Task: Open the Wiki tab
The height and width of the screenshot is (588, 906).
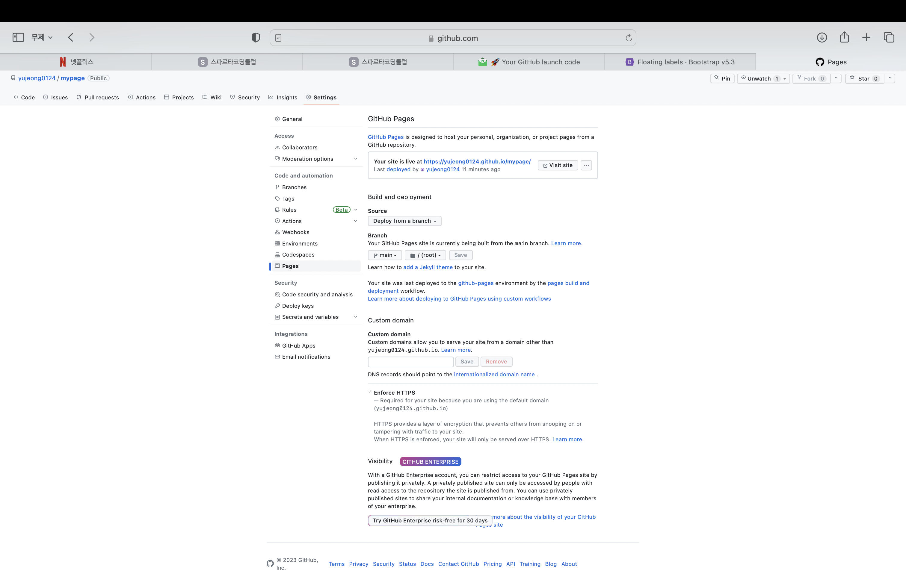Action: point(212,97)
